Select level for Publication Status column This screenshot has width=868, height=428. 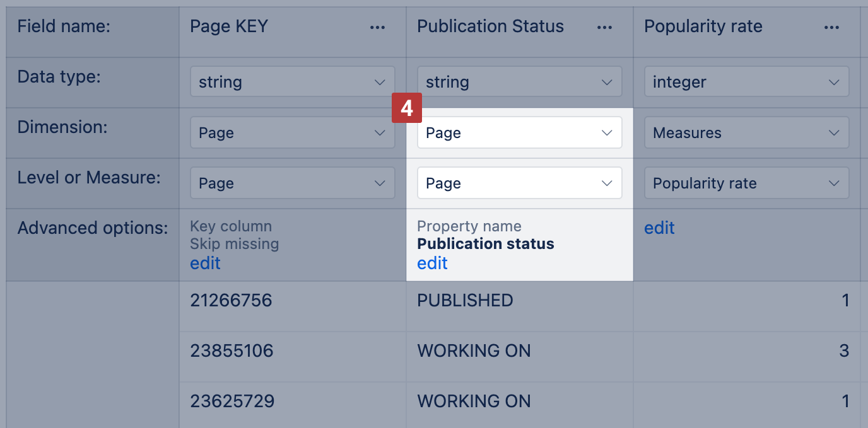520,183
